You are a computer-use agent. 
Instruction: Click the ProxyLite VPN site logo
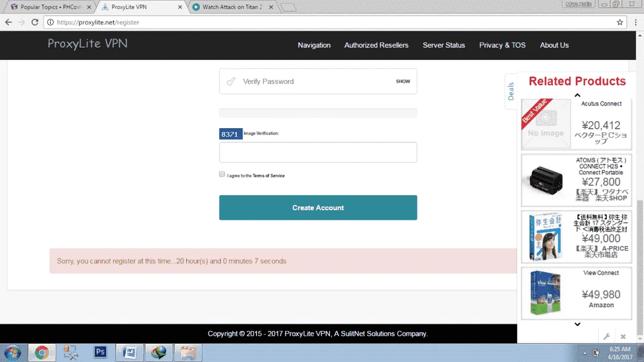87,43
